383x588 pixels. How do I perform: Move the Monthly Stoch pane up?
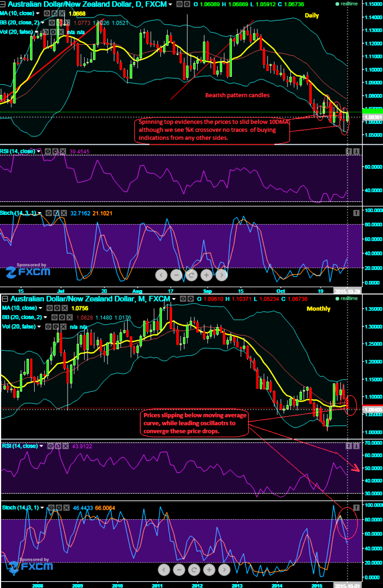tap(356, 507)
